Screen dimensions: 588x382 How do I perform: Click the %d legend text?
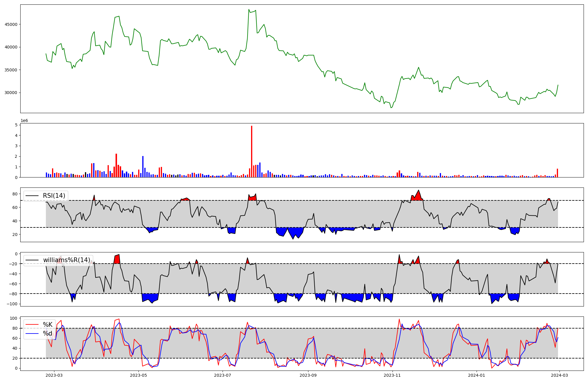point(48,334)
